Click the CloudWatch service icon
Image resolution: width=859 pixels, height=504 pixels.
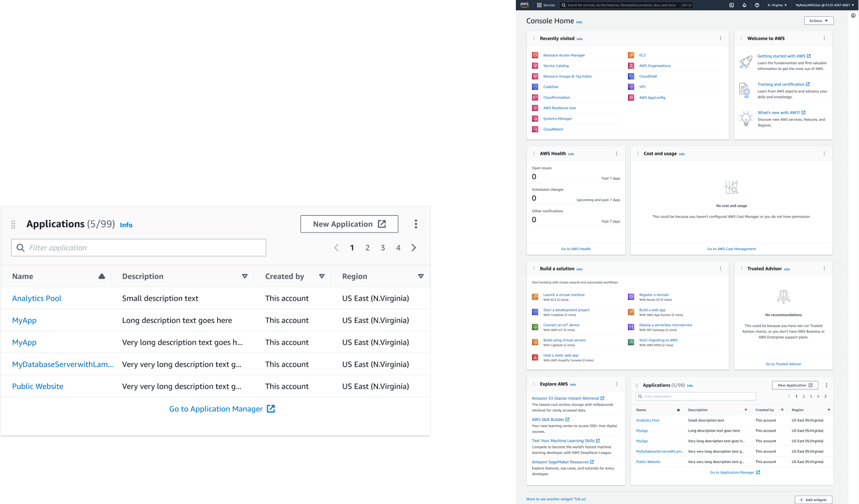pos(535,129)
